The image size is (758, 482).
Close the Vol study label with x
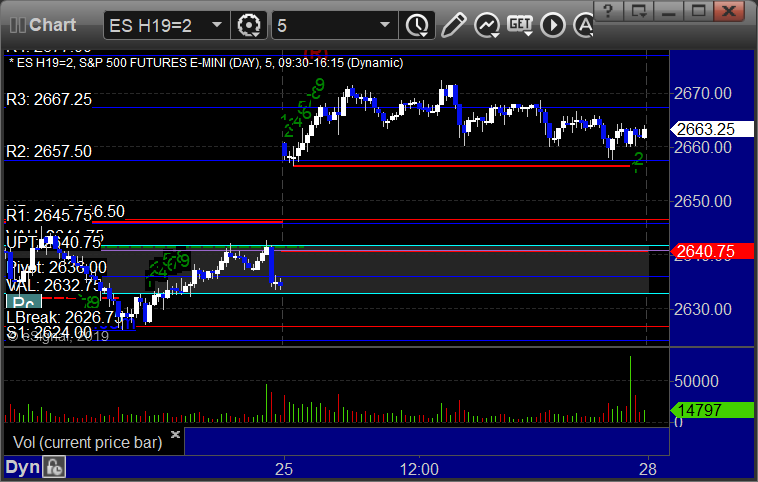click(175, 434)
